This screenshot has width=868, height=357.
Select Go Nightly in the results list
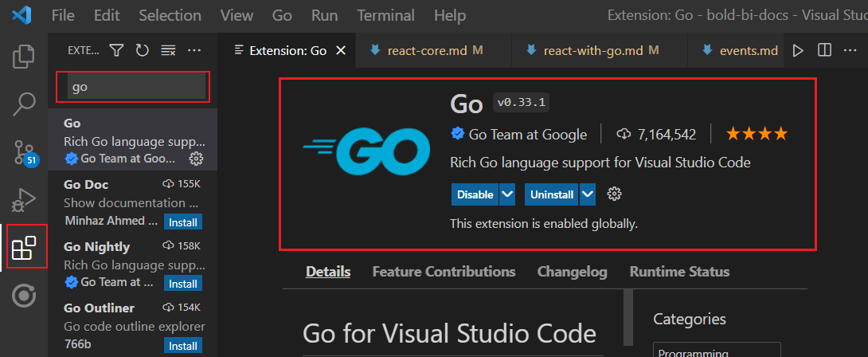pyautogui.click(x=133, y=263)
